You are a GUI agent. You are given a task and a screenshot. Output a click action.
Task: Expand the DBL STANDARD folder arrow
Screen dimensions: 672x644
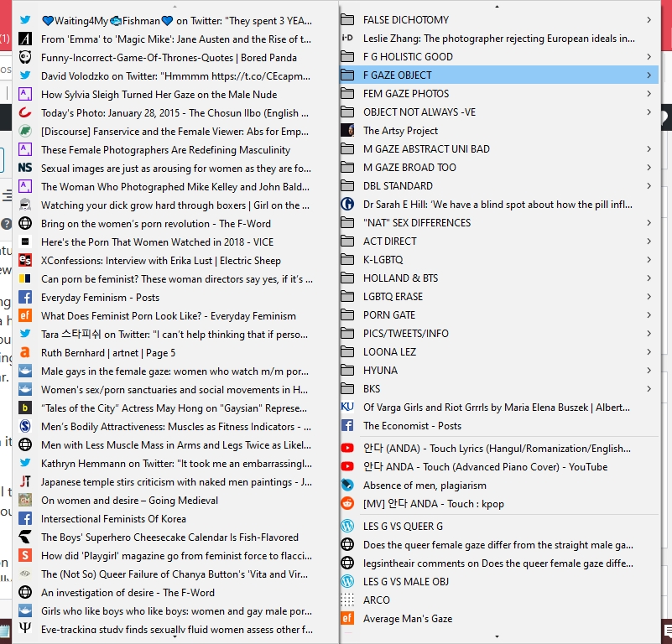pyautogui.click(x=649, y=186)
